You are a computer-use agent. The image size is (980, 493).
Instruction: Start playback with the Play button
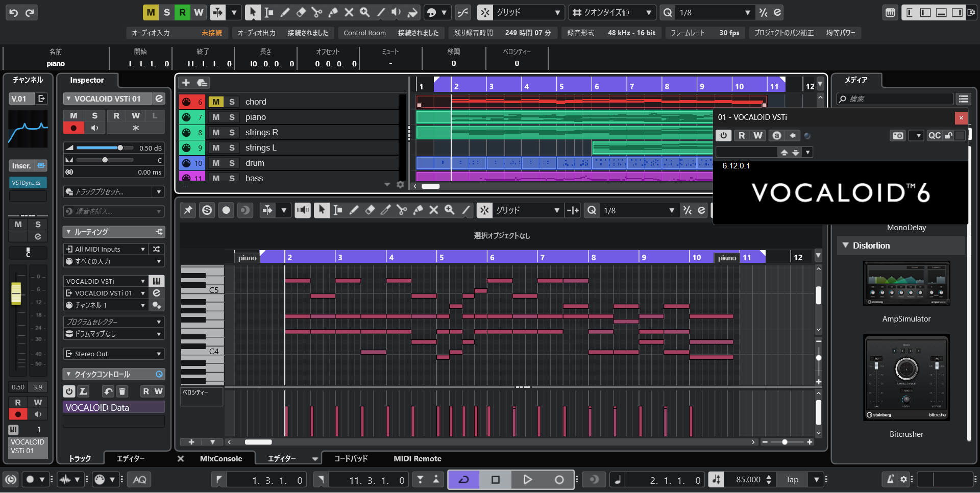point(527,479)
